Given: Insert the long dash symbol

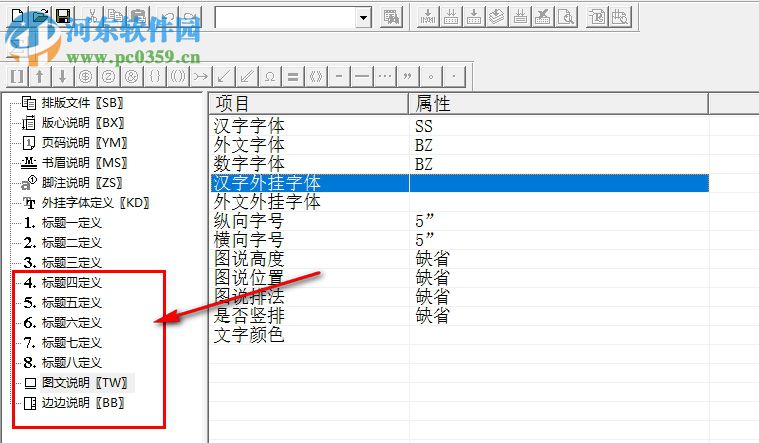Looking at the screenshot, I should point(362,76).
